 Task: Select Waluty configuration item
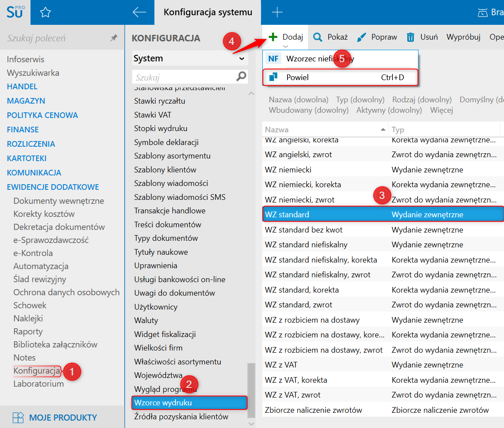pyautogui.click(x=146, y=320)
